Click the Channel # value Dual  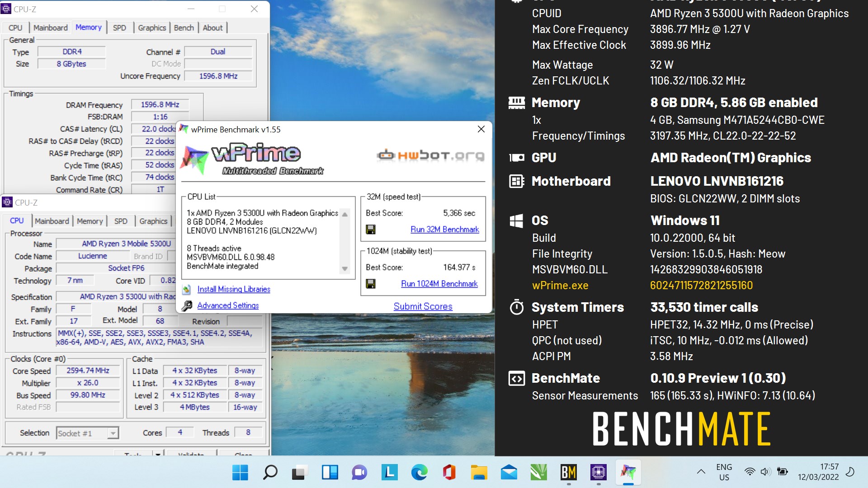coord(218,52)
